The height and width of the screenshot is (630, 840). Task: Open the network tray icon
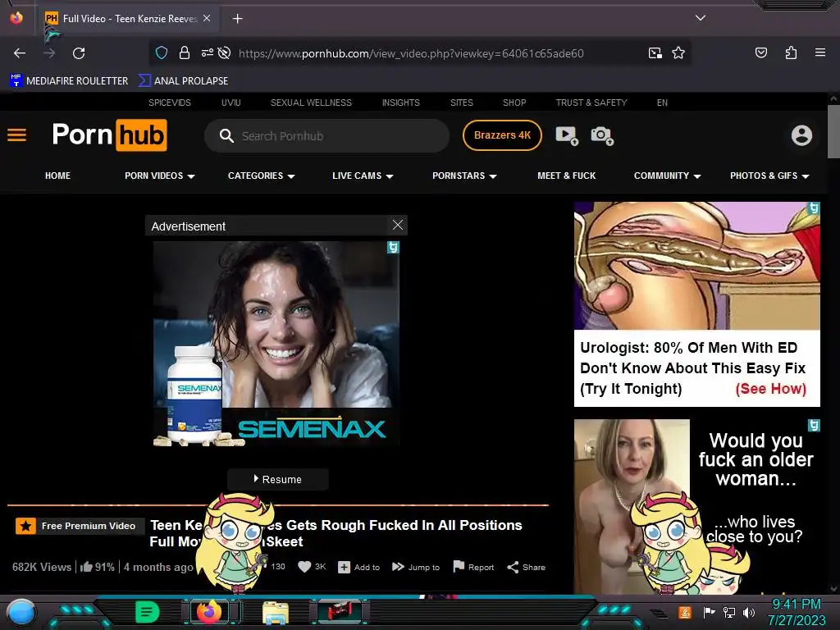729,612
